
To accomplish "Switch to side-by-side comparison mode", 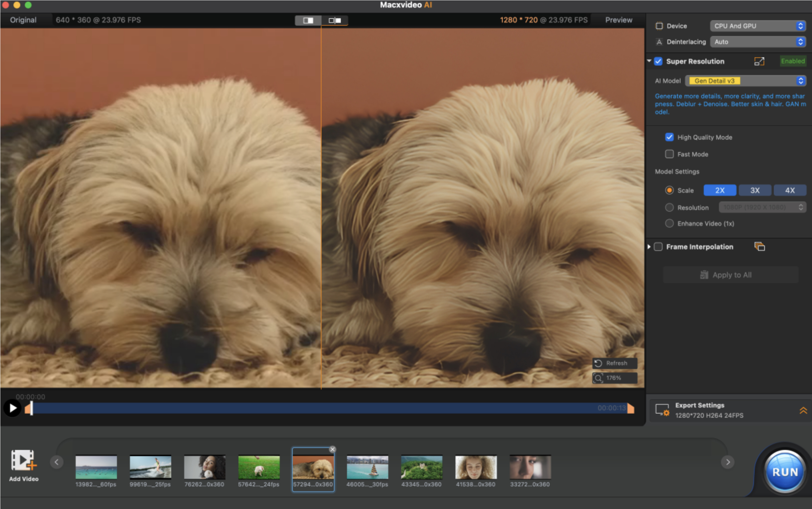I will pos(335,21).
